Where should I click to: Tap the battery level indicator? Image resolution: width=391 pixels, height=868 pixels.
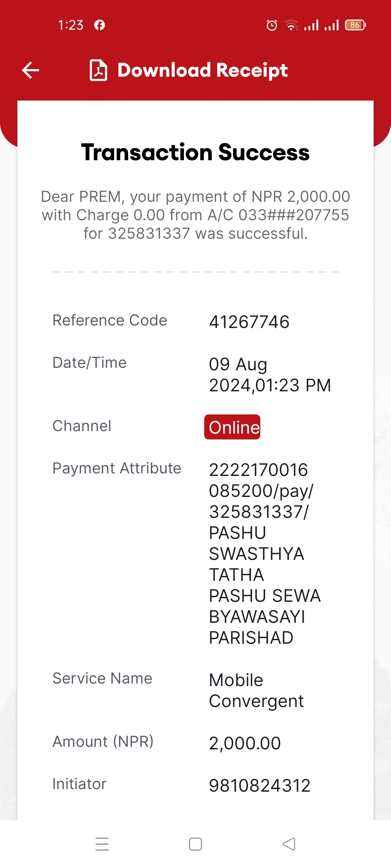point(356,25)
